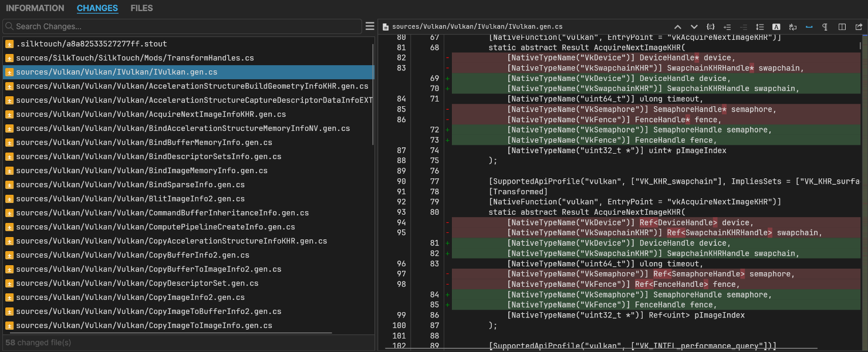Viewport: 868px width, 352px height.
Task: Click modified icon of AccelerationStructureBuildGeometryInfoKHR.gen.cs
Action: click(9, 86)
